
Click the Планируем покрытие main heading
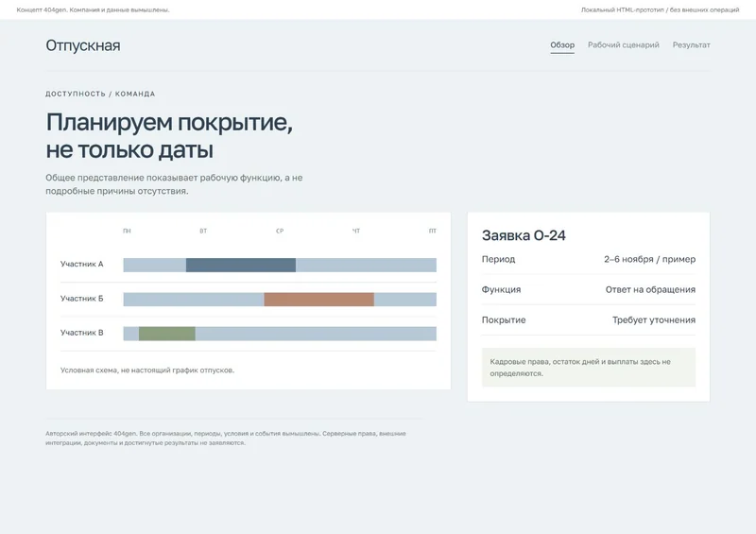[169, 135]
